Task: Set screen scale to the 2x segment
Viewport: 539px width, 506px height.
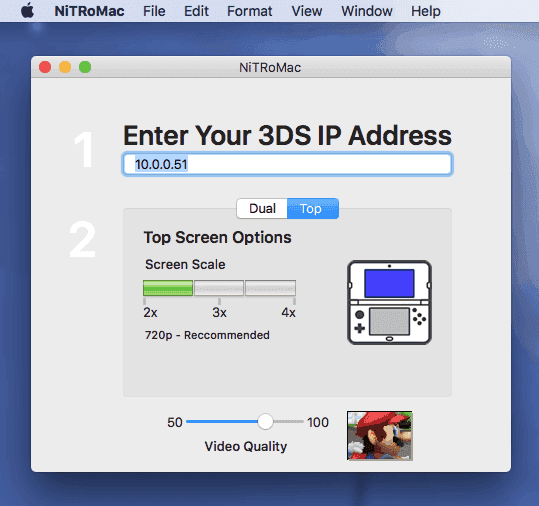Action: click(x=168, y=288)
